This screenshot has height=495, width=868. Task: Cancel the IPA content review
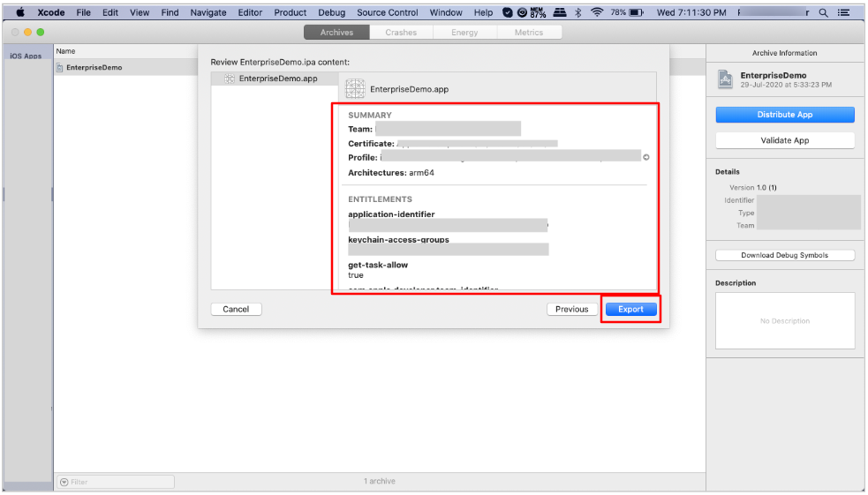[236, 309]
